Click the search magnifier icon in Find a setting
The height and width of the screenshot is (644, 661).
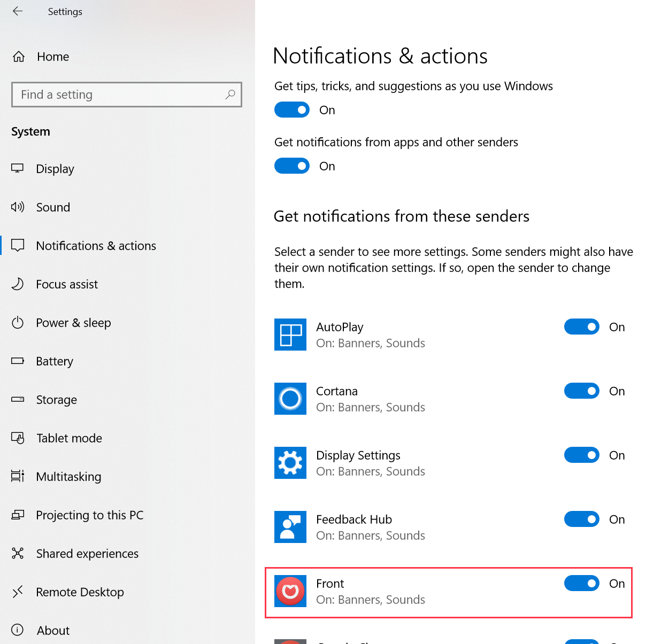(230, 95)
